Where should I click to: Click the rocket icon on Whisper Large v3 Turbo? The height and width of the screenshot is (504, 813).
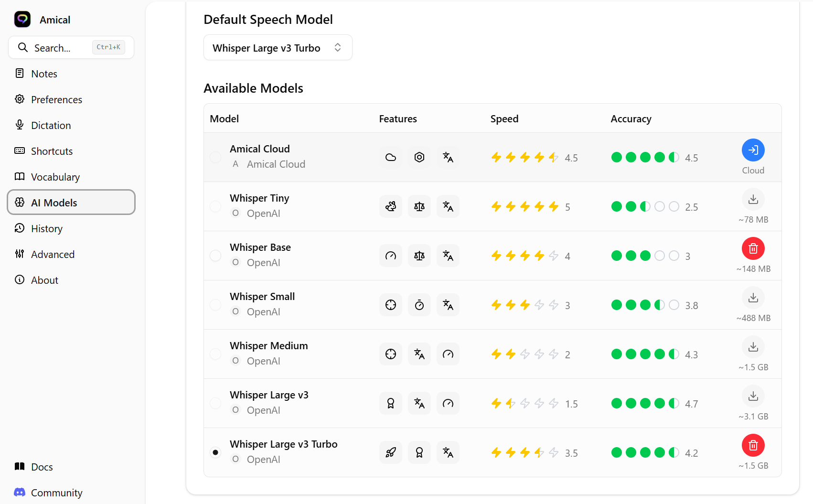coord(391,452)
